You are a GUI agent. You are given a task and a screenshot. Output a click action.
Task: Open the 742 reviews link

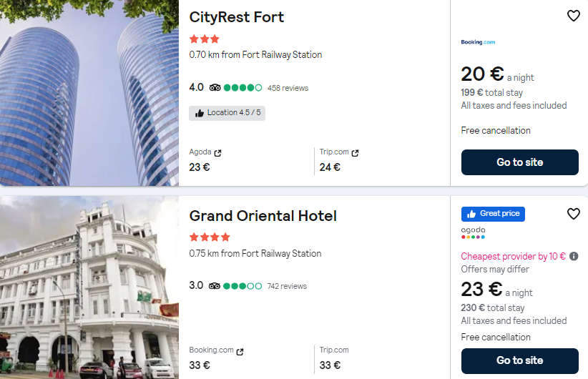tap(286, 286)
